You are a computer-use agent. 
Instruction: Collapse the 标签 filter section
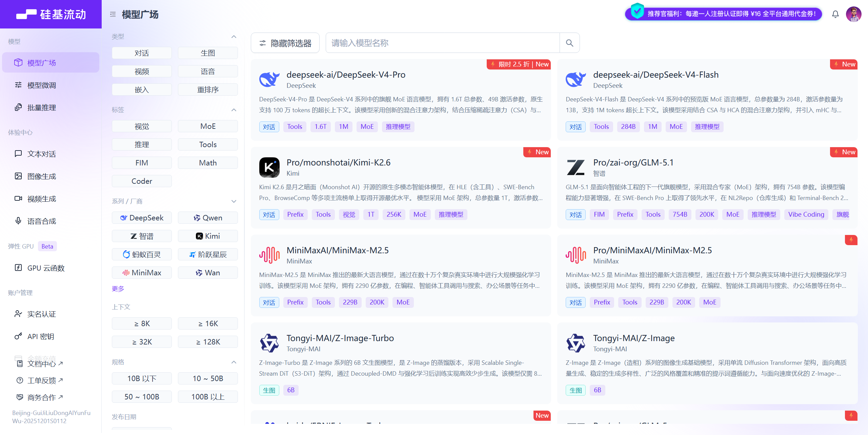click(x=234, y=110)
